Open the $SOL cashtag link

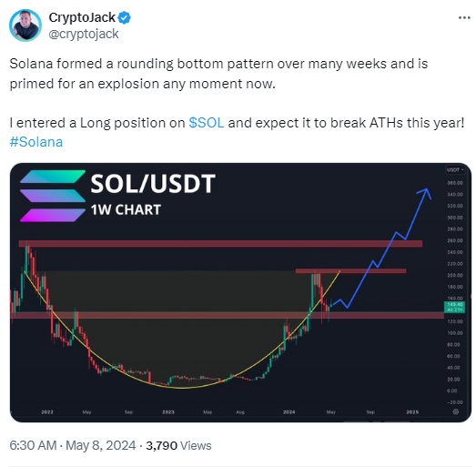point(207,123)
